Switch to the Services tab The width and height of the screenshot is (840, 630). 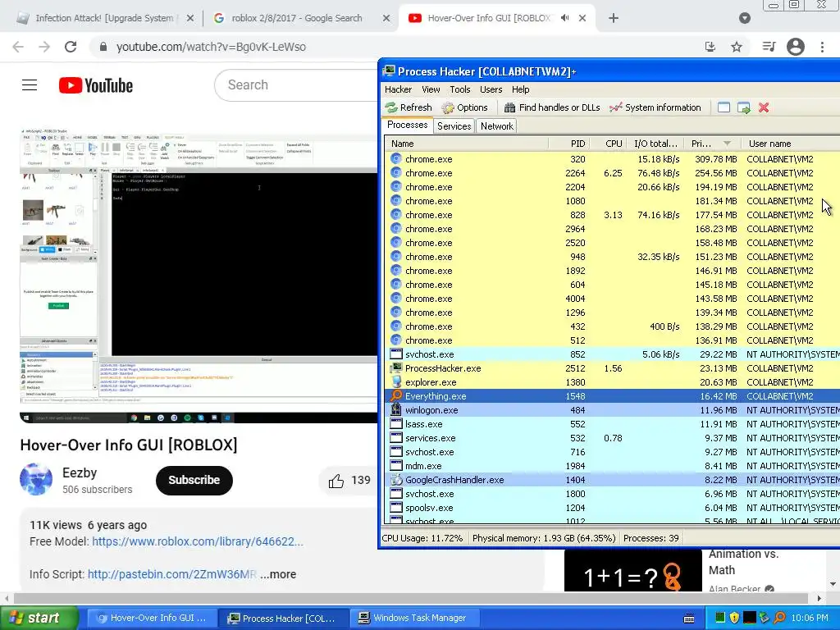coord(454,126)
